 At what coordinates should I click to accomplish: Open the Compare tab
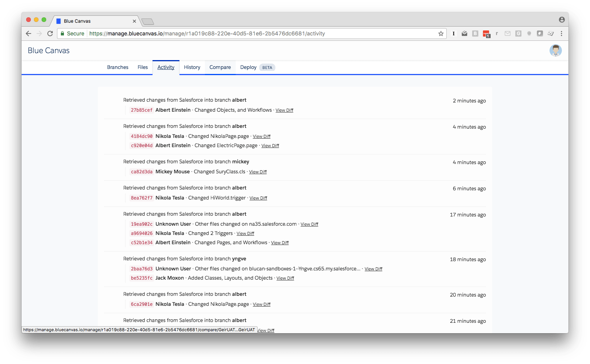pyautogui.click(x=220, y=67)
